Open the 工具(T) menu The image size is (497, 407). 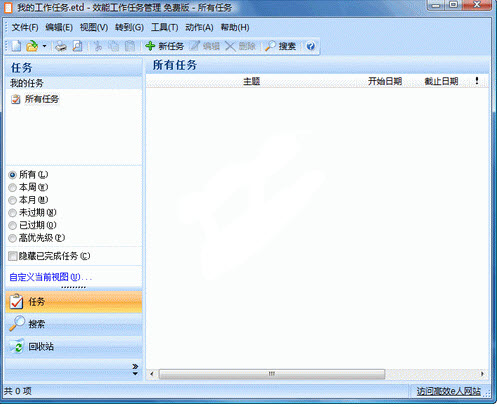pyautogui.click(x=164, y=27)
